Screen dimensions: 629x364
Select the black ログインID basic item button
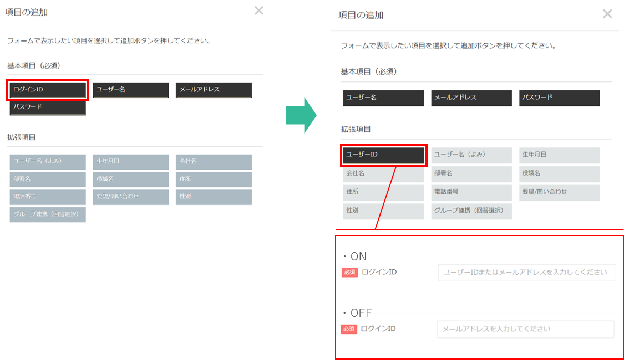point(48,90)
